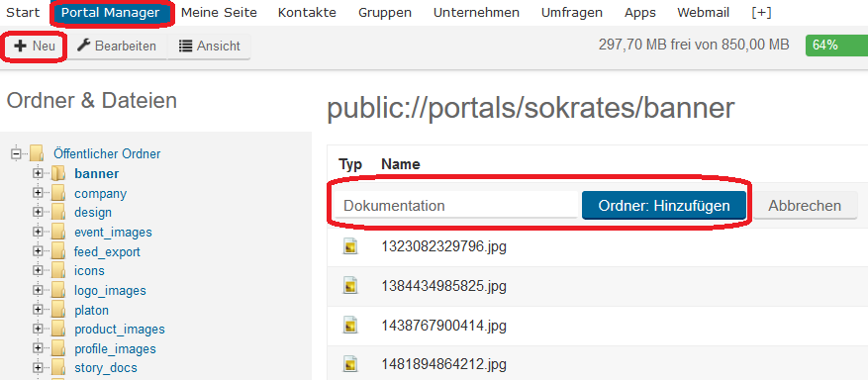This screenshot has height=380, width=868.
Task: Click the logo_images folder icon
Action: (x=58, y=290)
